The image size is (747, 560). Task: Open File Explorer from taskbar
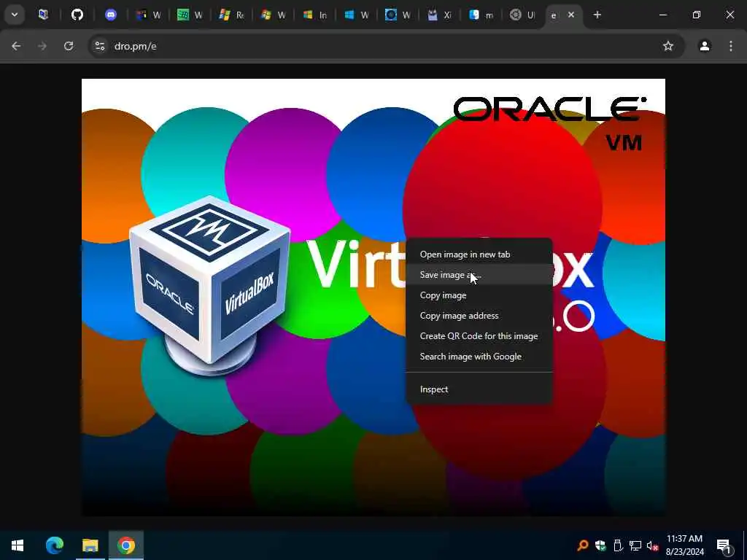(x=90, y=545)
